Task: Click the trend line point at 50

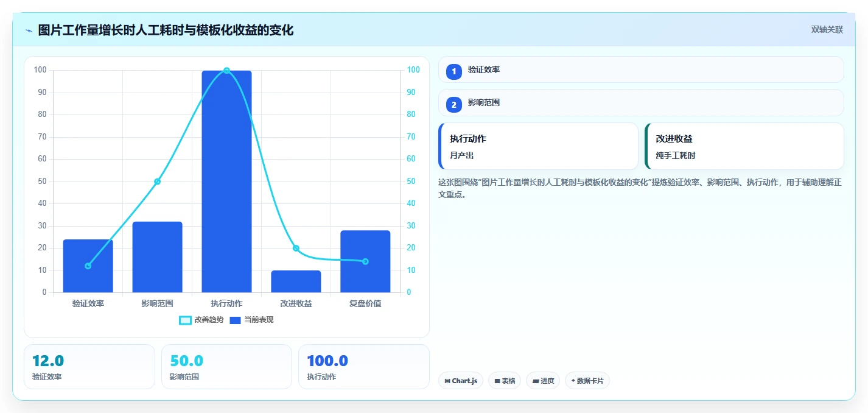Action: [x=157, y=182]
